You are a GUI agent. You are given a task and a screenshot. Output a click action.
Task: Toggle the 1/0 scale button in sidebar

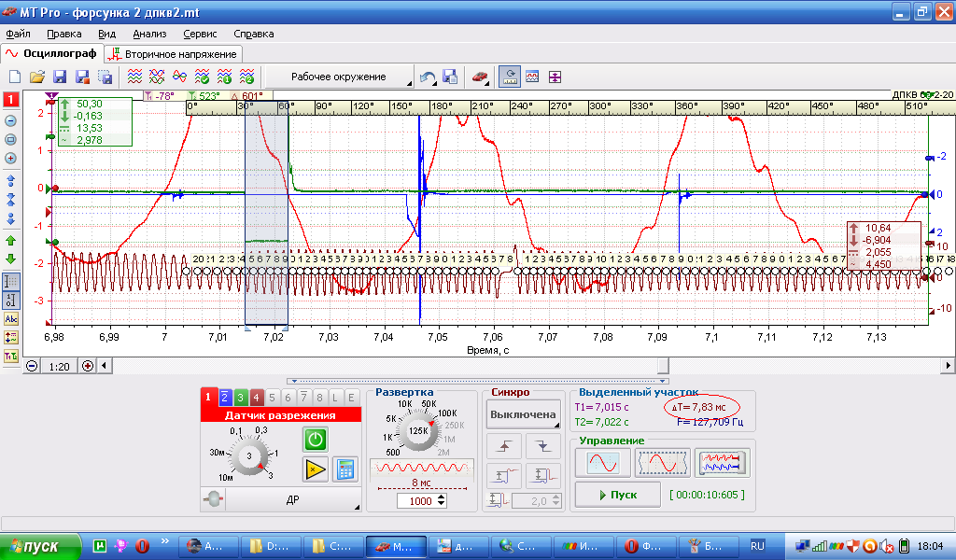coord(11,301)
